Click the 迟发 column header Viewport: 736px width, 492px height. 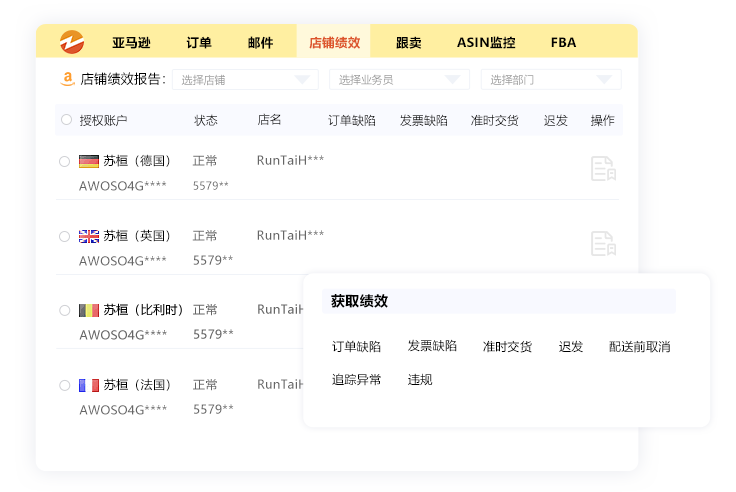(556, 120)
